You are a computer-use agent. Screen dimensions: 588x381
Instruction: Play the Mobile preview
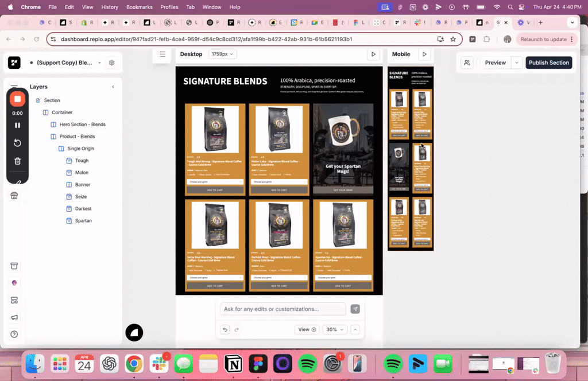[x=424, y=54]
